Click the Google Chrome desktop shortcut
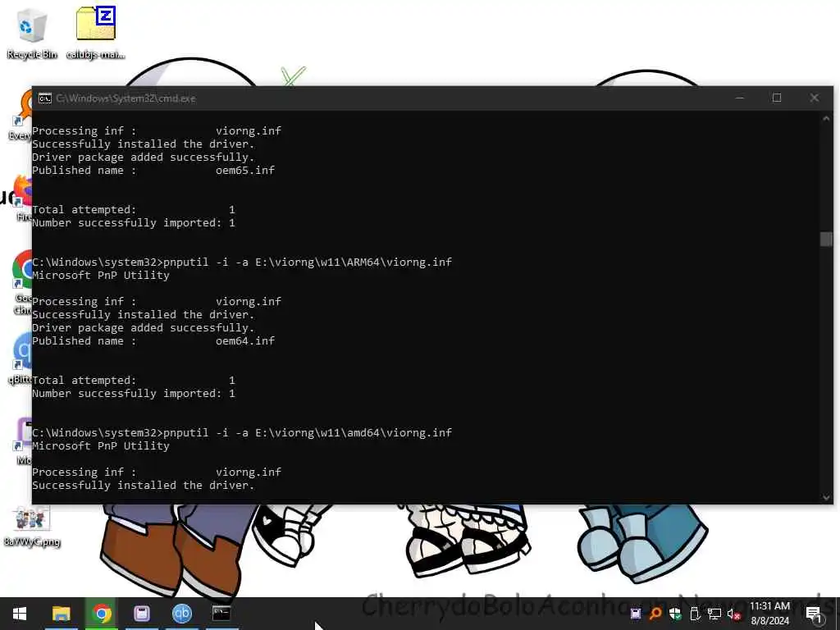The height and width of the screenshot is (630, 840). tap(21, 281)
